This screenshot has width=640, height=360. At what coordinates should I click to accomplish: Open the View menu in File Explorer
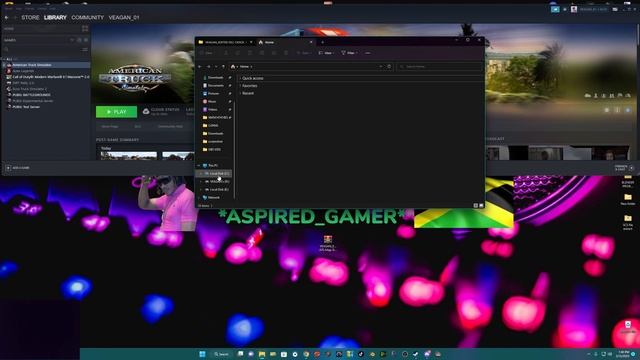coord(327,53)
